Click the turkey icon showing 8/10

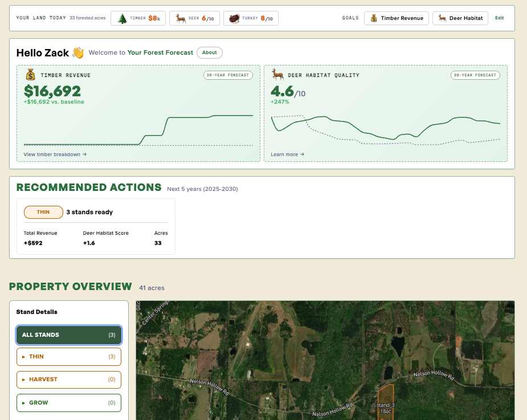(233, 18)
